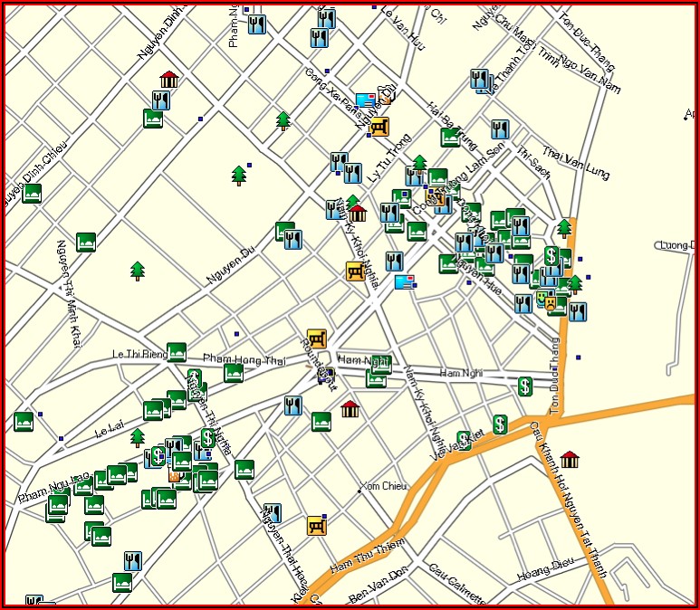Select the restaurant icon beside Thi Sach
Viewport: 700px width, 610px height.
tap(500, 129)
